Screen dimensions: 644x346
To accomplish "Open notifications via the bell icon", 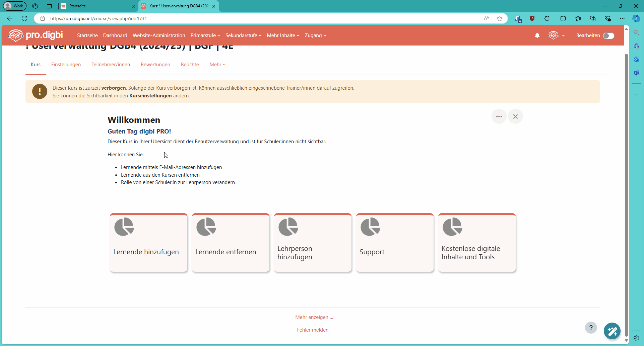I will [x=537, y=35].
